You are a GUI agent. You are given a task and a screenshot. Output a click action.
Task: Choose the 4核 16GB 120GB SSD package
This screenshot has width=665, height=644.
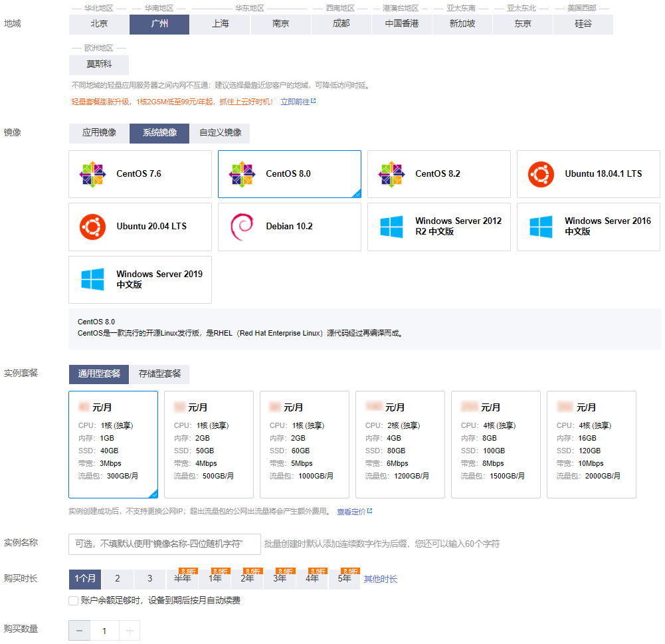(591, 445)
